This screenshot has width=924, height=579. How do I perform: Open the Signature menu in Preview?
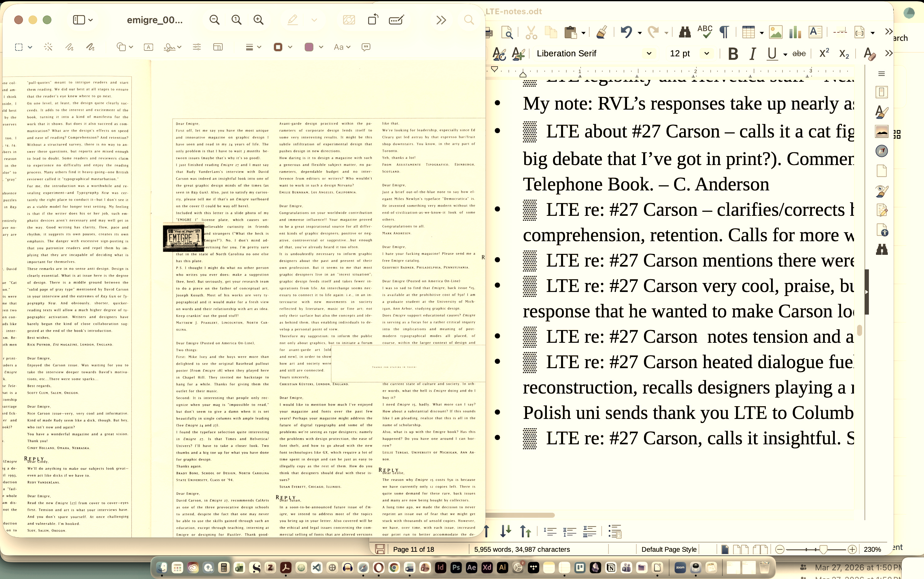coord(172,47)
